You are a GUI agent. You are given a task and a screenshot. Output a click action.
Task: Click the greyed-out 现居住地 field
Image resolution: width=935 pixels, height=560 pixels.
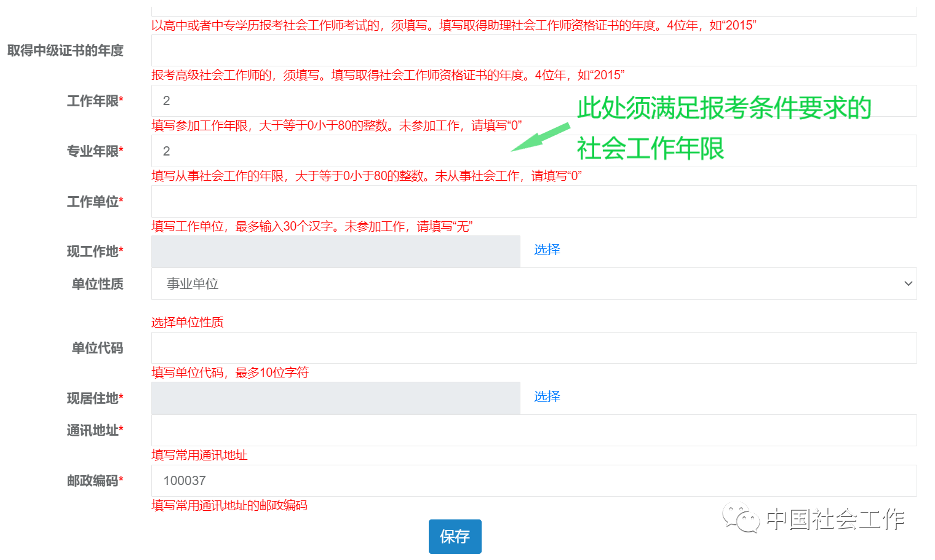tap(335, 398)
